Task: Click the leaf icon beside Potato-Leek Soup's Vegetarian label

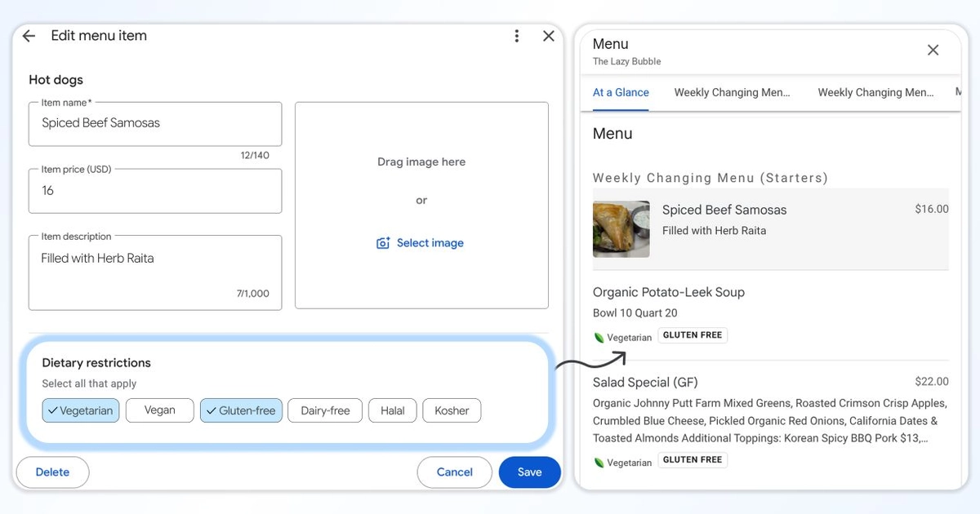Action: (x=599, y=338)
